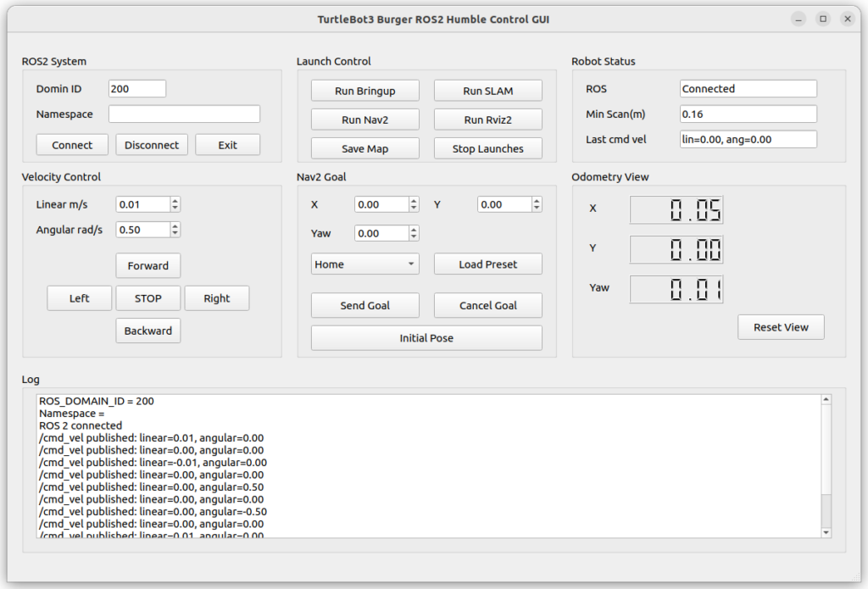Launch Run Bringup
Viewport: 868px width, 589px height.
[364, 91]
